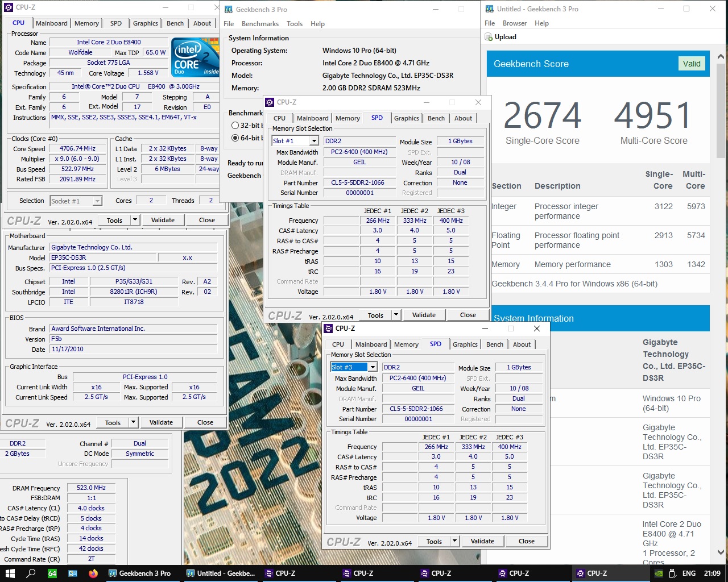Open Tools menu in Geekbench 3 Pro
The image size is (728, 582).
(295, 24)
